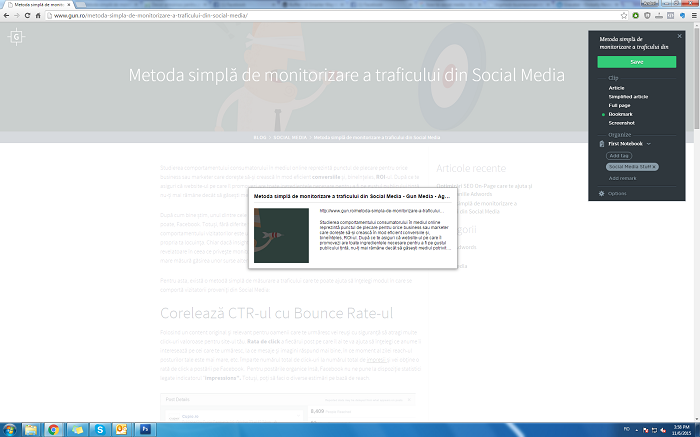Click the Gun Media logo icon
The width and height of the screenshot is (700, 437).
(x=15, y=37)
